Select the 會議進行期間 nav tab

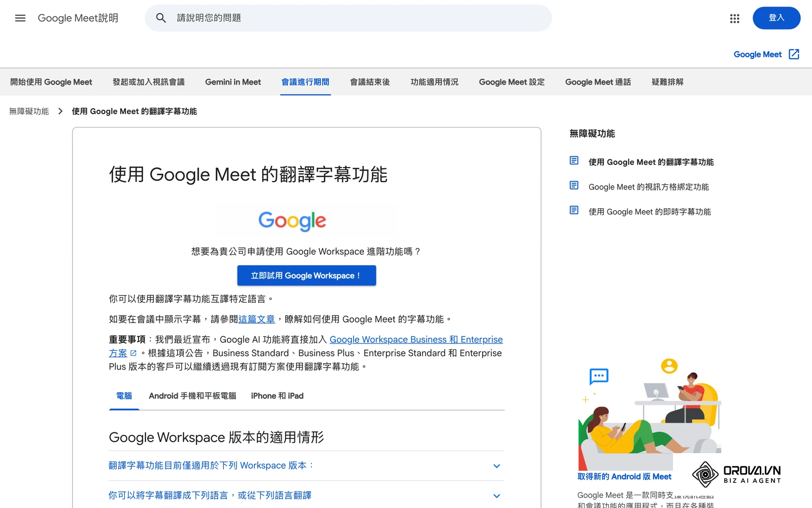coord(306,82)
